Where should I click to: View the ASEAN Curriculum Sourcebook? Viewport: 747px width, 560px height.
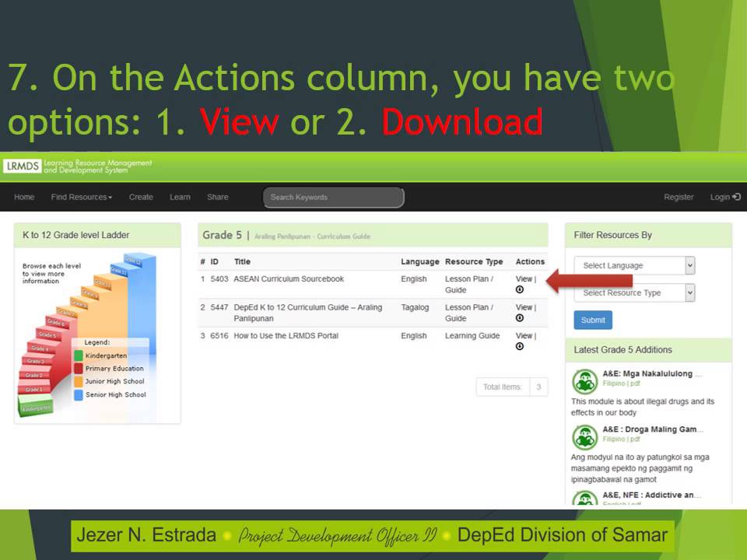[x=524, y=278]
